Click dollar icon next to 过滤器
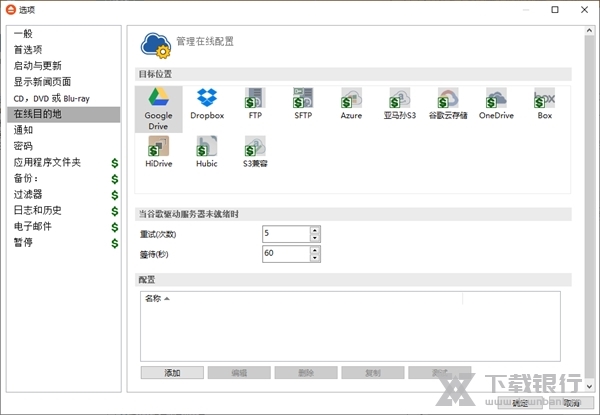The image size is (600, 415). [115, 195]
